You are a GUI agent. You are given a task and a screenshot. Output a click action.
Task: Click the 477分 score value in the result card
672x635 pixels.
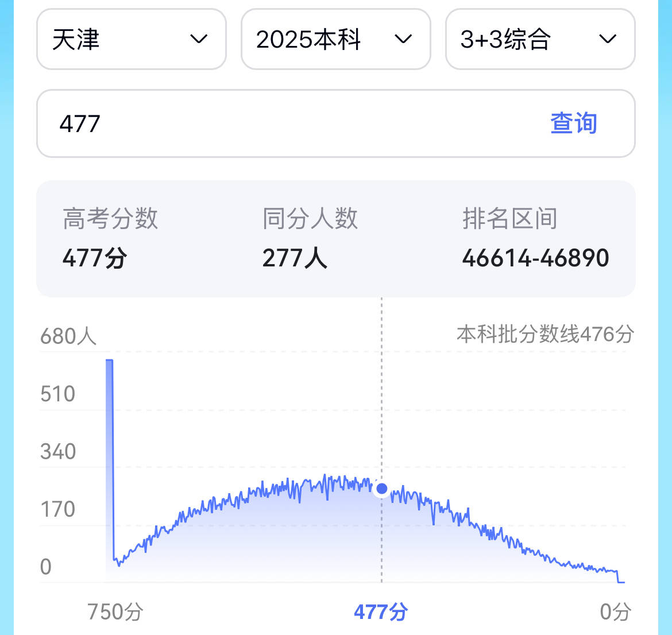95,258
